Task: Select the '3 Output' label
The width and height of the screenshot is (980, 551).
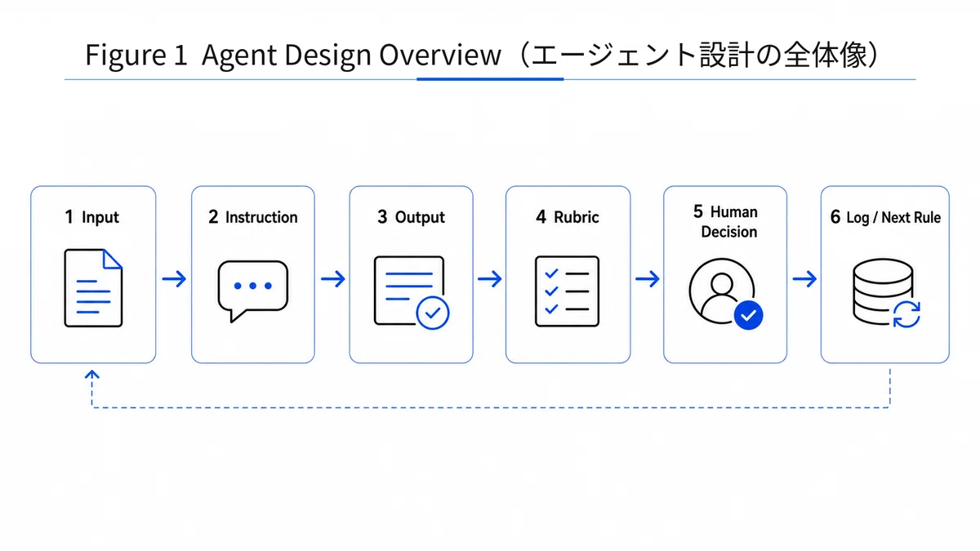Action: [x=411, y=217]
